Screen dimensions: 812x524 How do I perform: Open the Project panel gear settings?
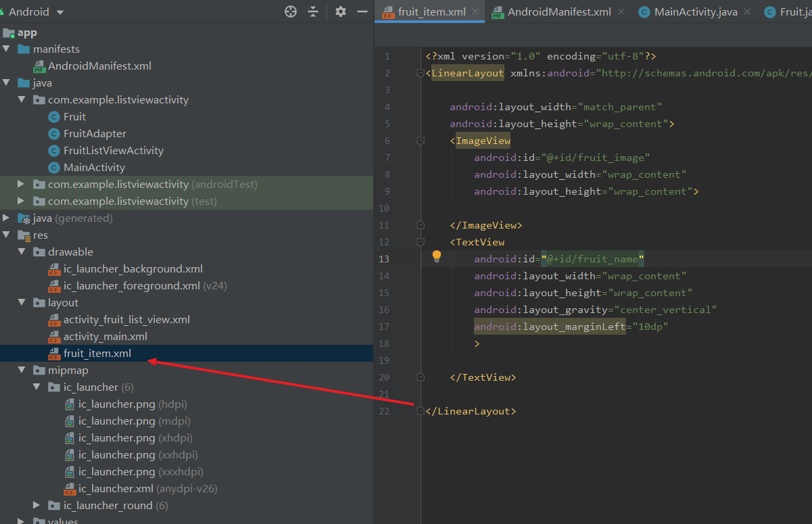[341, 11]
